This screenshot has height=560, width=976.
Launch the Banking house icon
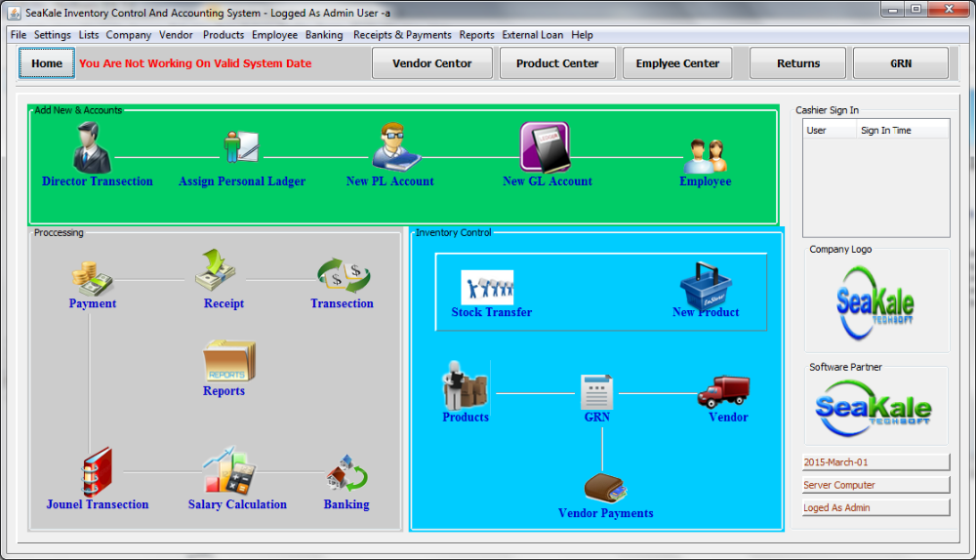click(x=346, y=473)
